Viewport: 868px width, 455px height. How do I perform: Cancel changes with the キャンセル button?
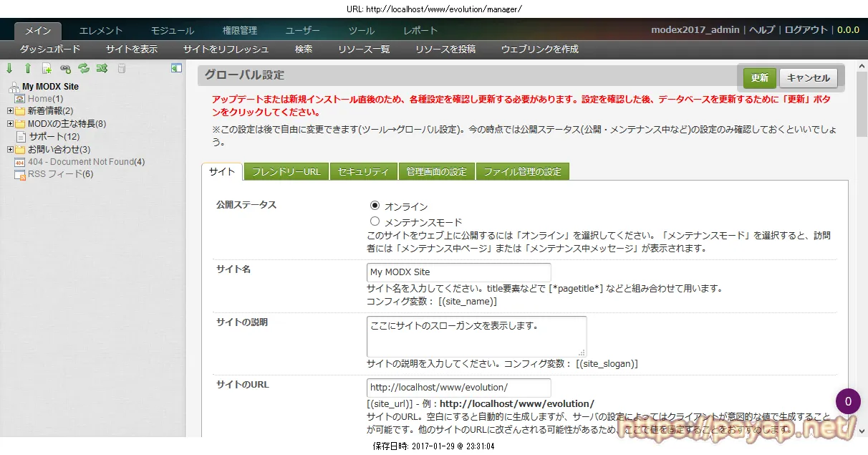point(809,77)
